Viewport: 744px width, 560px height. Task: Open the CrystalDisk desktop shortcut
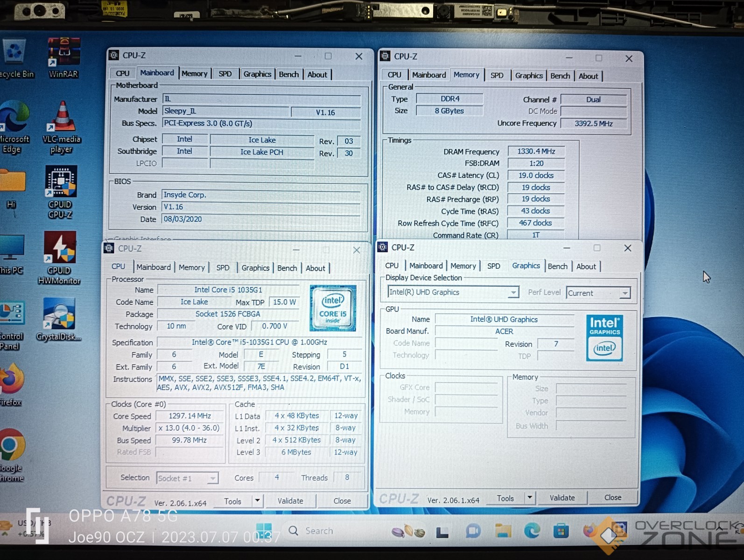[x=59, y=320]
